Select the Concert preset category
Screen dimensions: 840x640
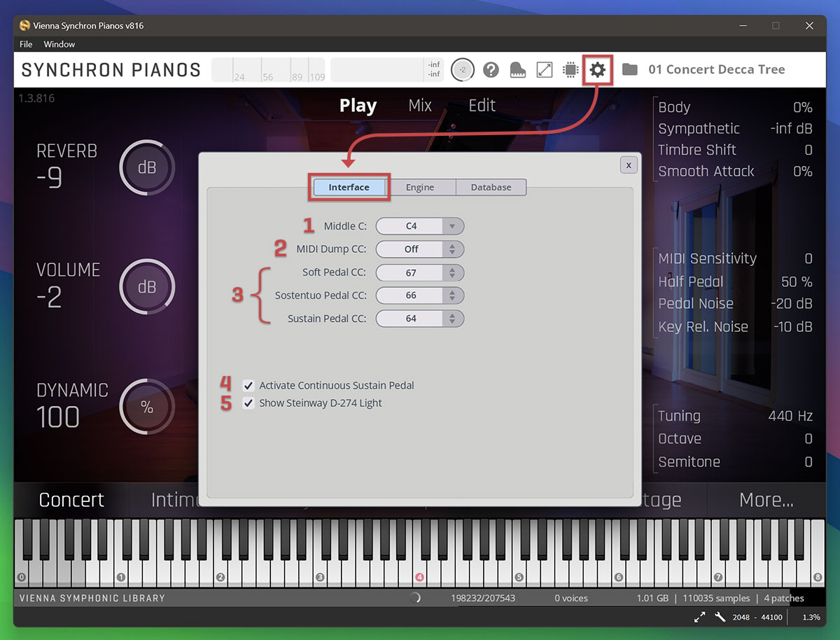pyautogui.click(x=71, y=500)
